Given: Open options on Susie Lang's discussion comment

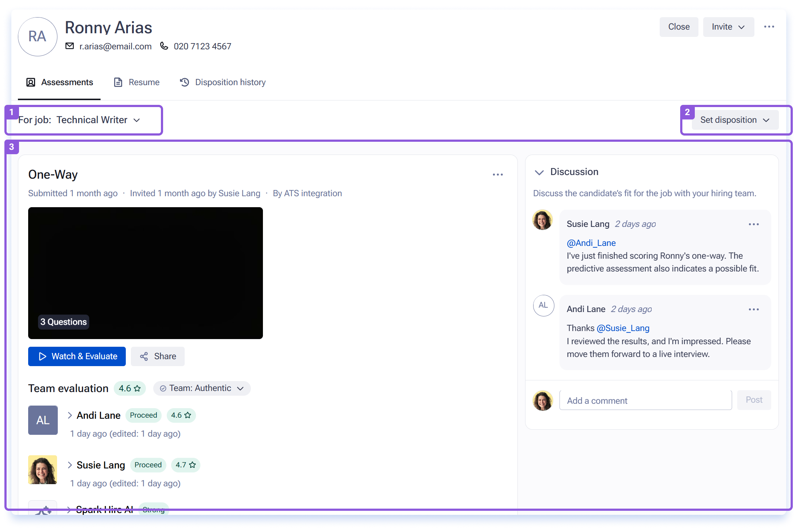Looking at the screenshot, I should coord(754,224).
